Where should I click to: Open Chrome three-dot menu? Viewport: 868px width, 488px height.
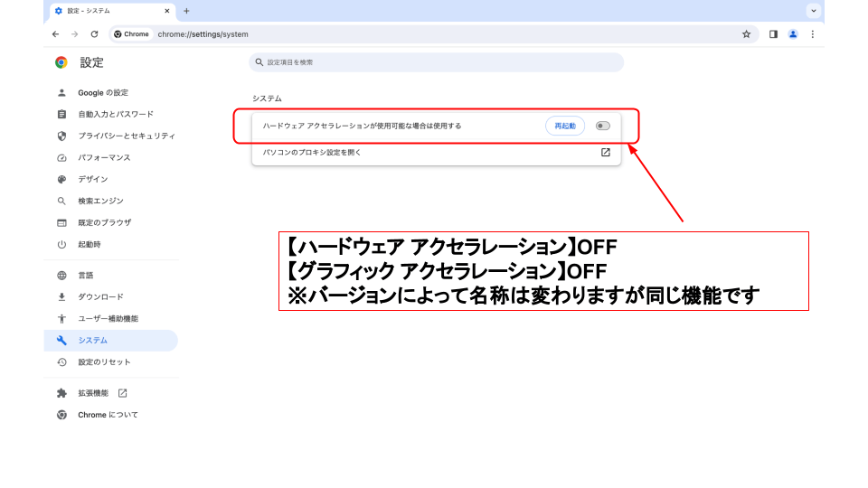(x=813, y=34)
